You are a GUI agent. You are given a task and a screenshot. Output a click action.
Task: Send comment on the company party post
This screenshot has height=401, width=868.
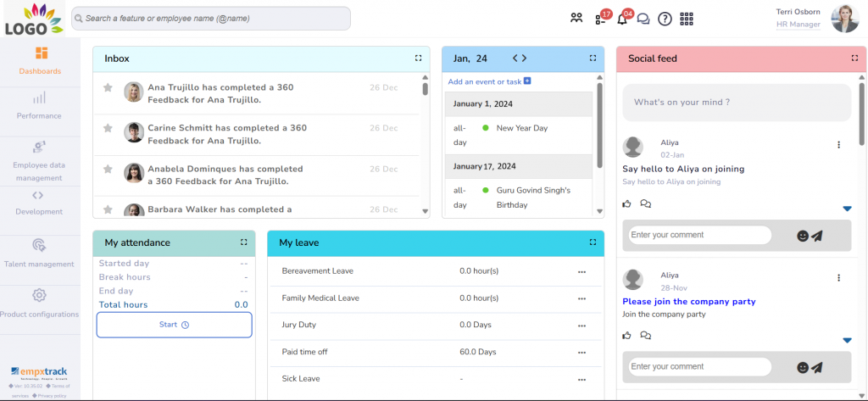817,367
